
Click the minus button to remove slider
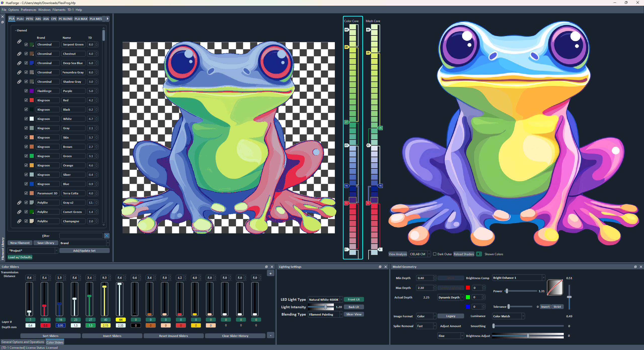coord(270,335)
